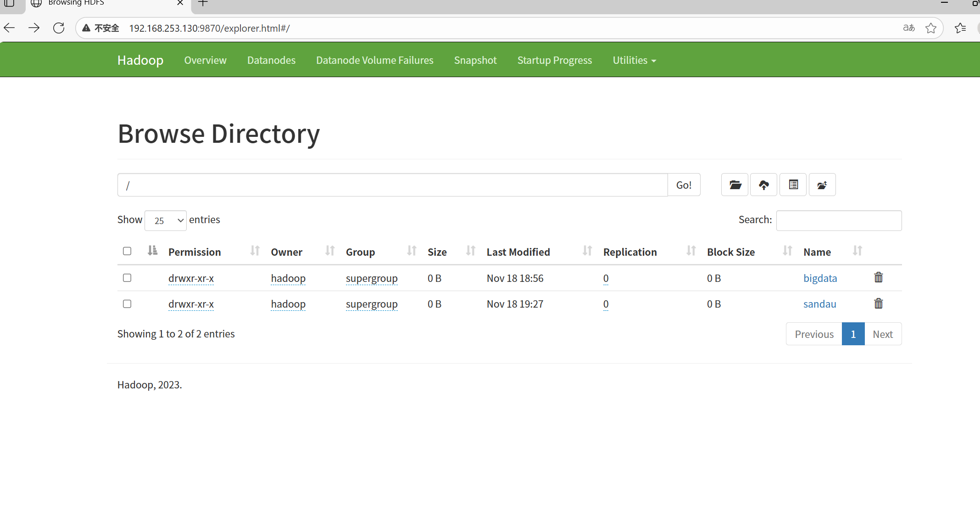Click the cut and paste list icon
Image resolution: width=980 pixels, height=528 pixels.
tap(793, 185)
